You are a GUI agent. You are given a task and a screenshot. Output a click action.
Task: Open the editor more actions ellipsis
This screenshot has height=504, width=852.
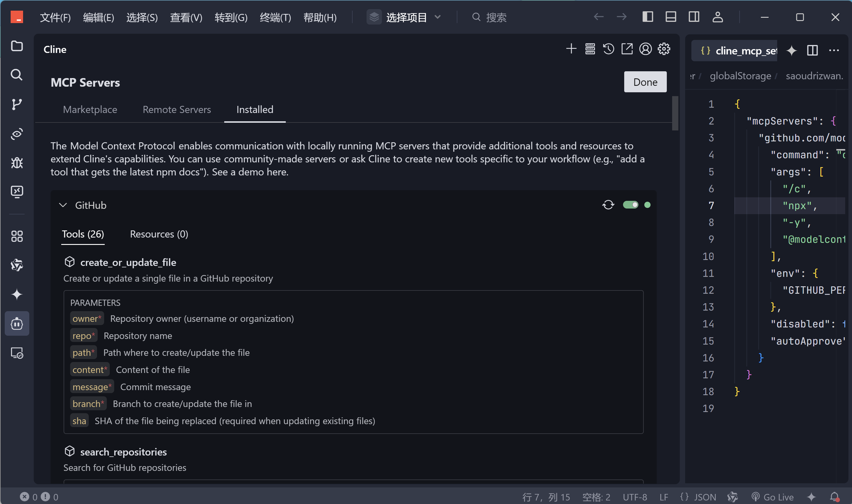coord(834,51)
